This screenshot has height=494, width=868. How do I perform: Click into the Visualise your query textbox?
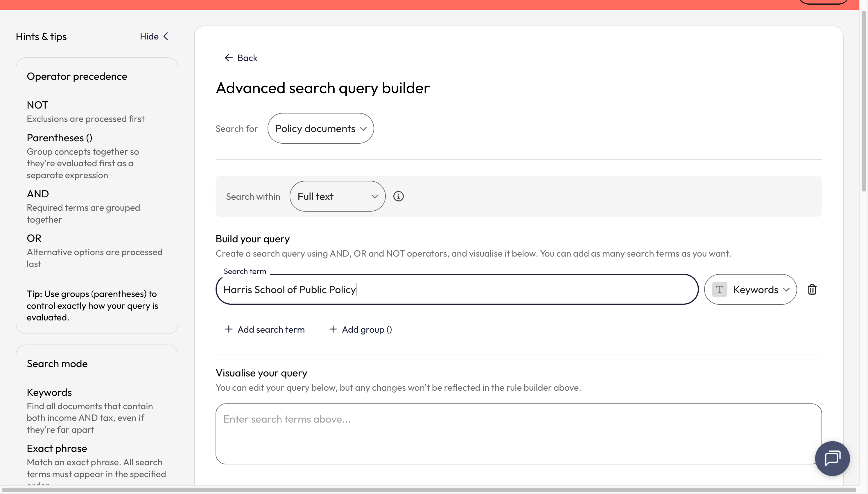pos(518,434)
